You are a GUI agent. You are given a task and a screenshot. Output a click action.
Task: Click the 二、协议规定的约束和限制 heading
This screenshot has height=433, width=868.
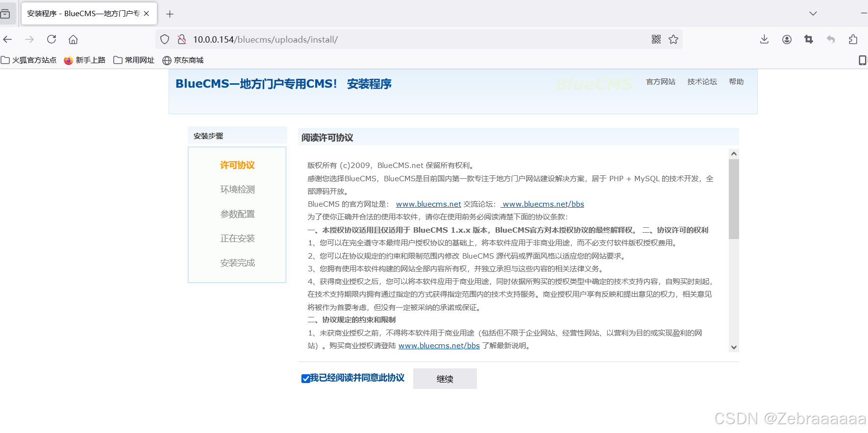pyautogui.click(x=351, y=320)
